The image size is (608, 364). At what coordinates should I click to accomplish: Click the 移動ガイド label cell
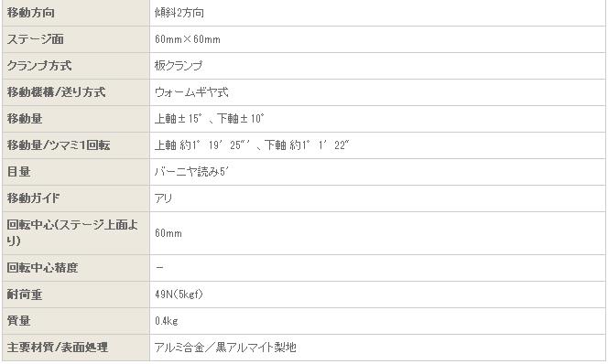click(76, 198)
